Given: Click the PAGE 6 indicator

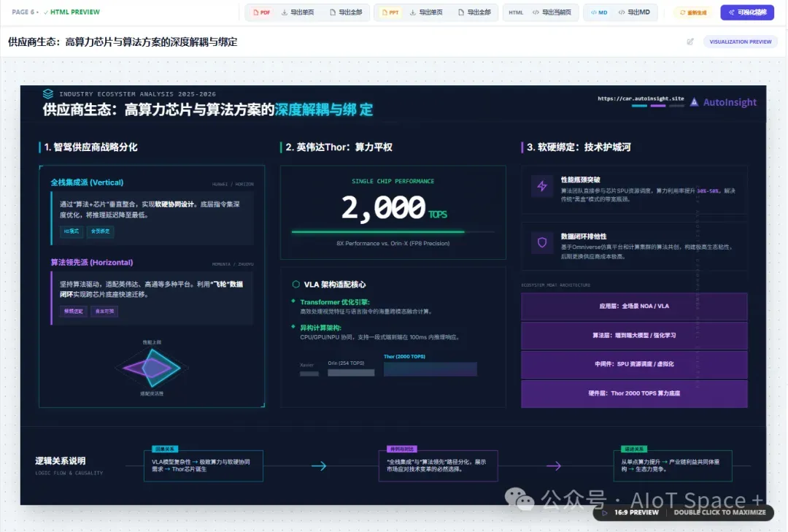Looking at the screenshot, I should (x=23, y=12).
